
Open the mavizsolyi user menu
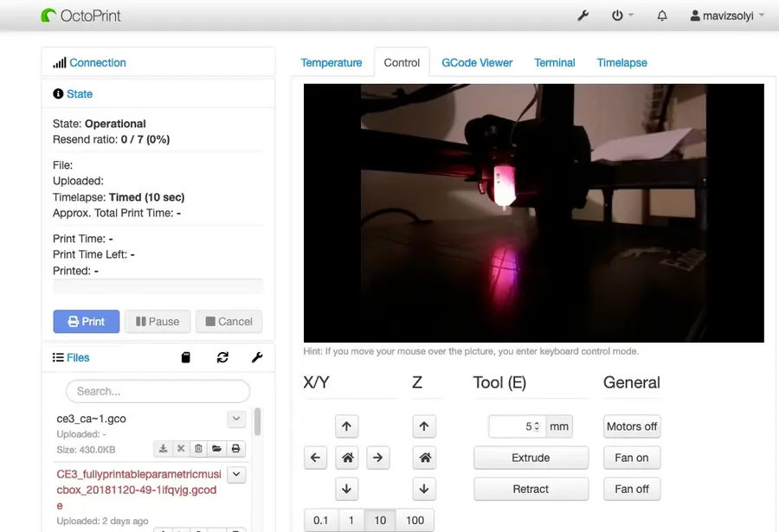727,16
